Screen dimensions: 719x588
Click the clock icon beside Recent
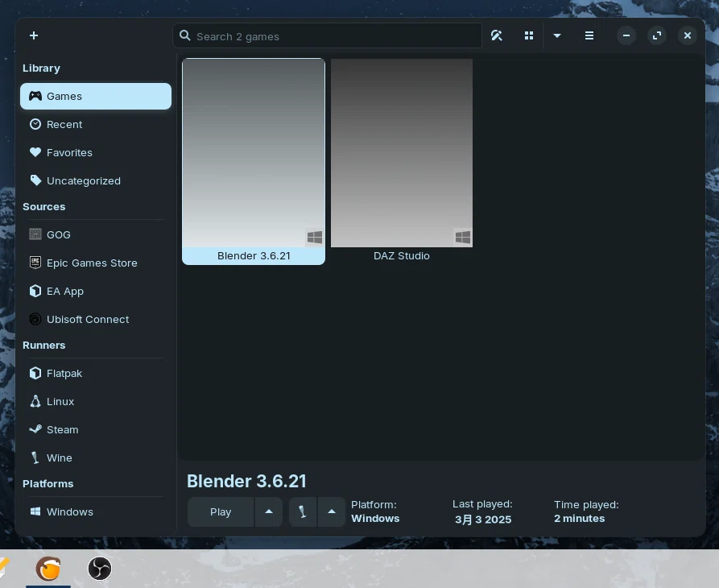35,124
